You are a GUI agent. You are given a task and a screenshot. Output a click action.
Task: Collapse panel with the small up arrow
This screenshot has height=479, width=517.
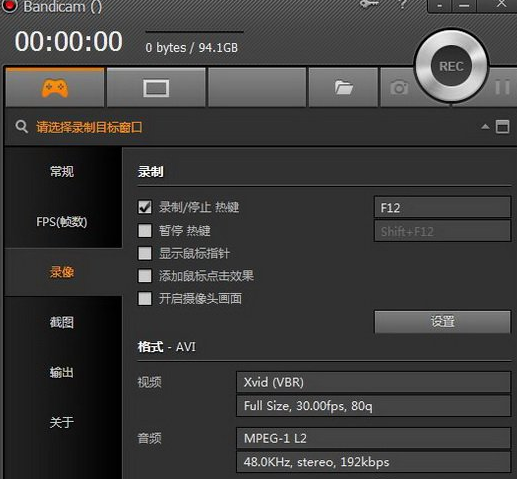pos(485,127)
